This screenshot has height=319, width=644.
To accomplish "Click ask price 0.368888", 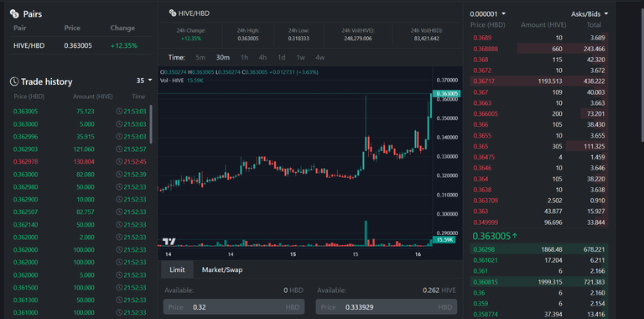I will pos(485,49).
